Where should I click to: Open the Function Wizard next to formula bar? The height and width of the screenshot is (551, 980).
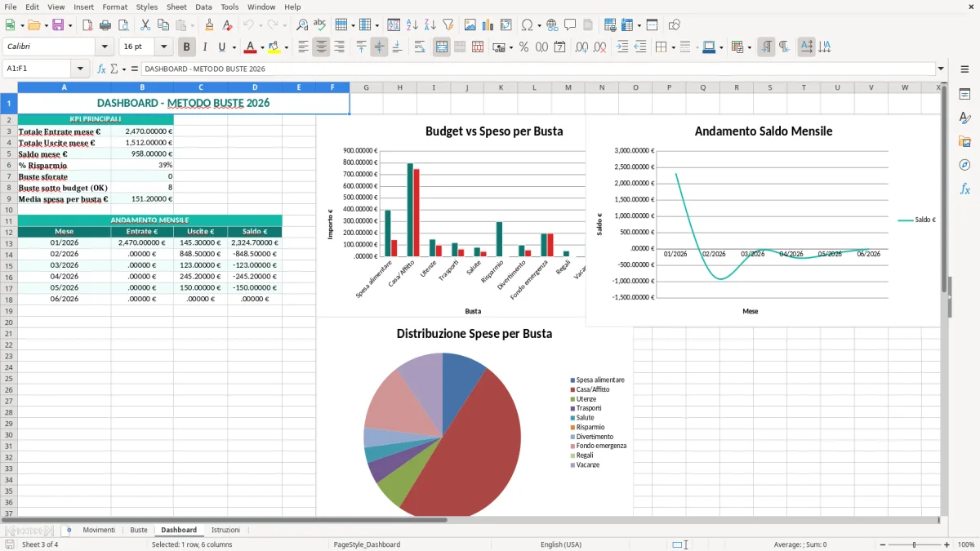point(102,69)
